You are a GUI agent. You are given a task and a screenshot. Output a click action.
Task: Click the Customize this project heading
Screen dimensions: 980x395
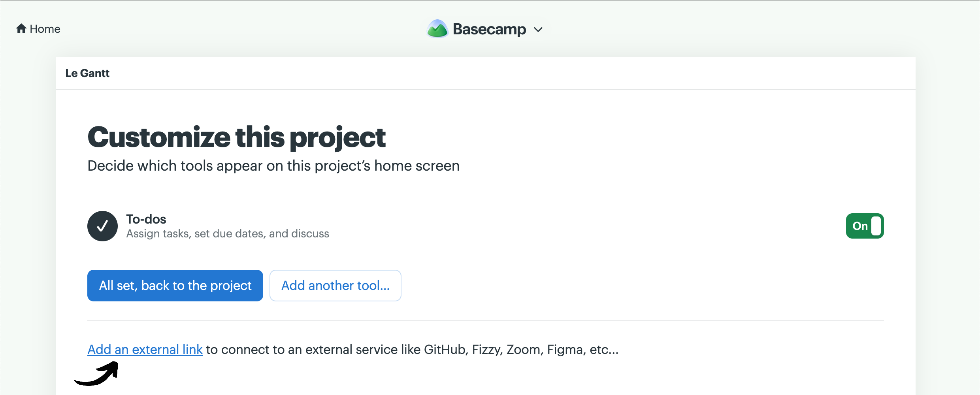click(236, 137)
